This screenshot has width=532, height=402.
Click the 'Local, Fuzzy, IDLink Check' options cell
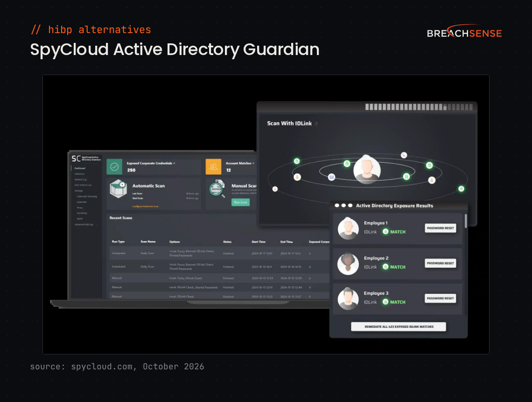point(186,278)
